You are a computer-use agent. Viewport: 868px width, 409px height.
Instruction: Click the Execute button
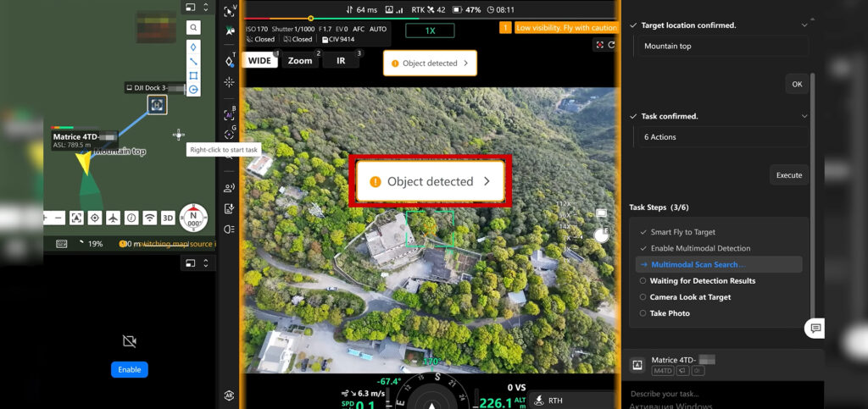coord(789,175)
